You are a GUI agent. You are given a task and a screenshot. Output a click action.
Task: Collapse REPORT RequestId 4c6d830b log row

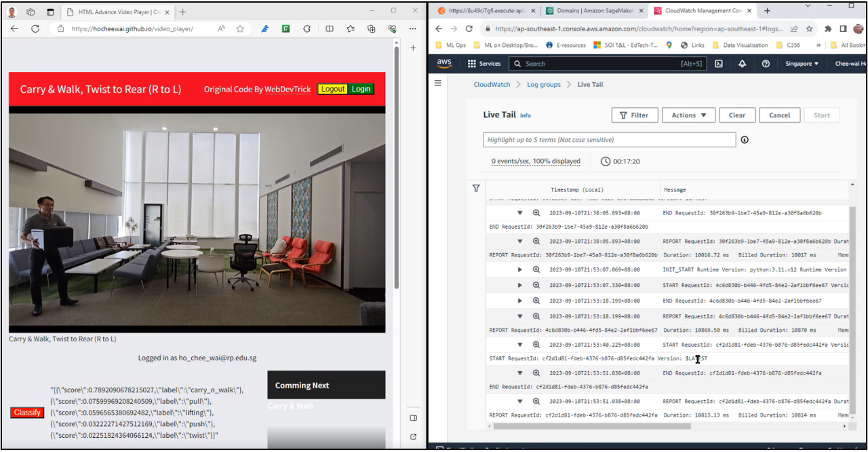[520, 316]
